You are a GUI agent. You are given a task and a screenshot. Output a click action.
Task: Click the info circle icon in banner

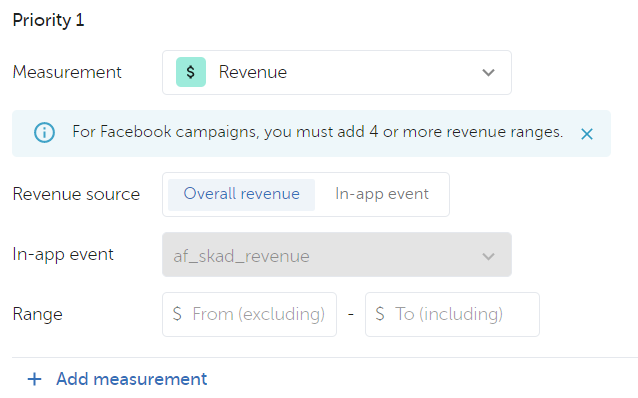coord(44,132)
